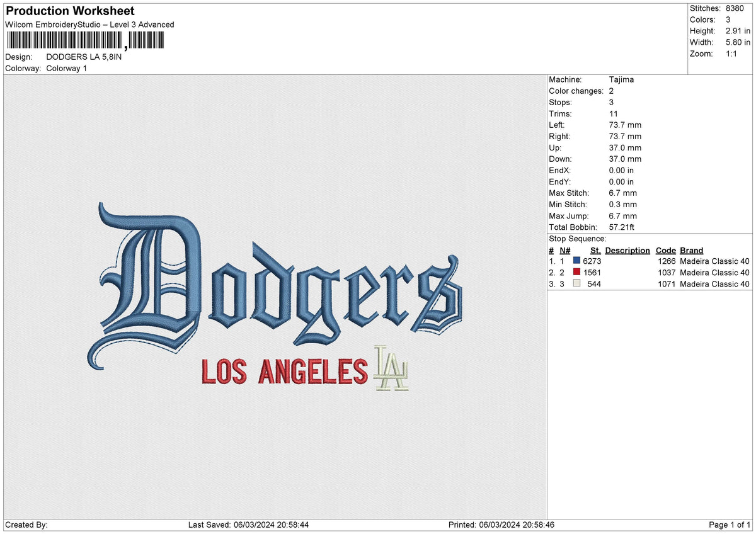Click the 'Max Stitch:' label
The height and width of the screenshot is (534, 756).
pyautogui.click(x=569, y=193)
